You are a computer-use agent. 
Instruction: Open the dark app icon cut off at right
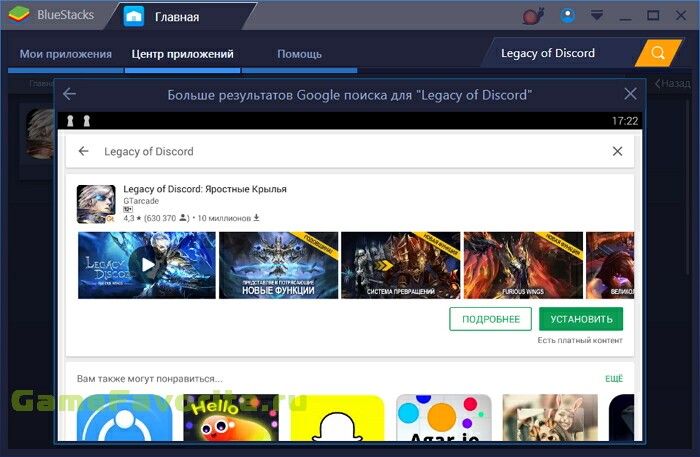621,418
